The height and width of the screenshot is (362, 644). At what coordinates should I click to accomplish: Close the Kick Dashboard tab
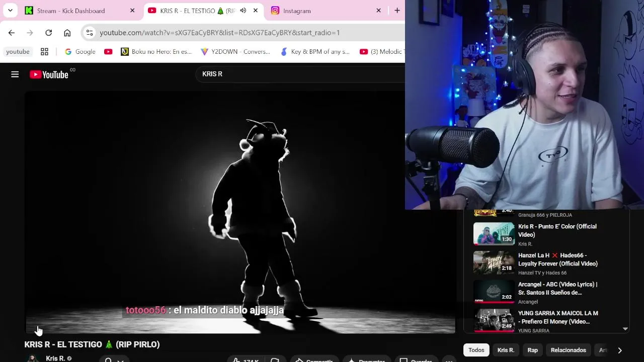pos(132,11)
